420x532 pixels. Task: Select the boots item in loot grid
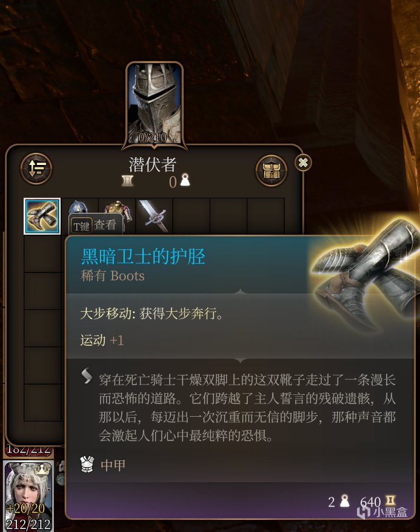42,216
